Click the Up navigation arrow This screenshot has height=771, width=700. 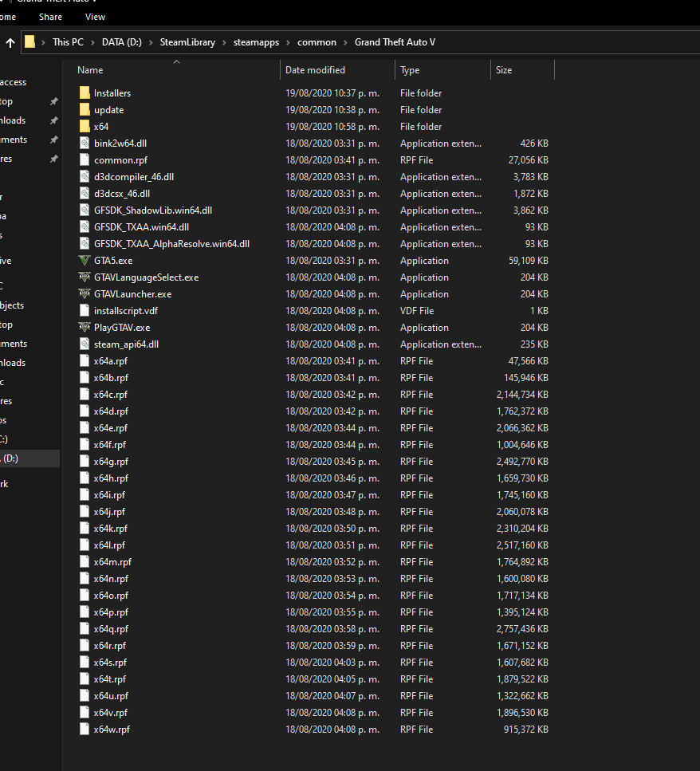click(x=10, y=42)
